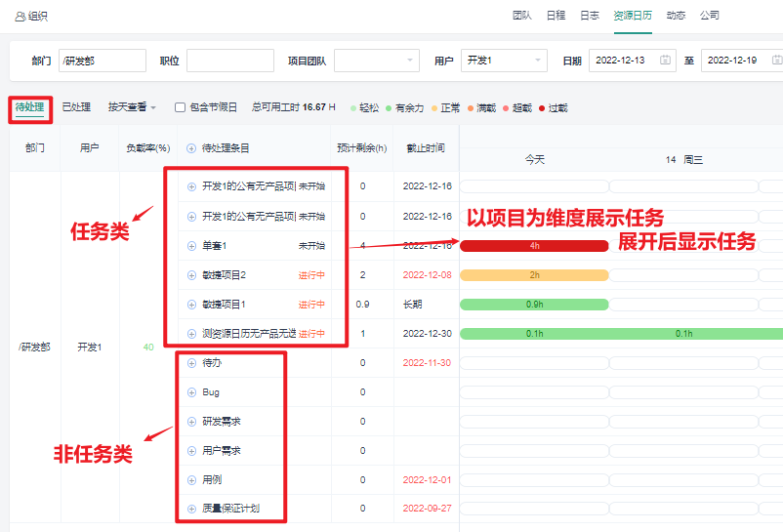Expand the 单套1 row plus icon
Image resolution: width=783 pixels, height=532 pixels.
click(191, 246)
